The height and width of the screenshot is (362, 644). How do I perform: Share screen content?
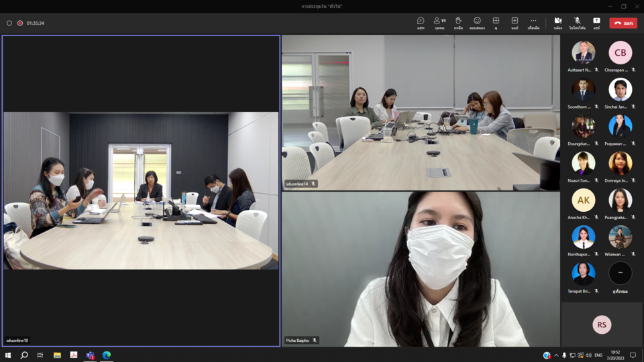[596, 23]
